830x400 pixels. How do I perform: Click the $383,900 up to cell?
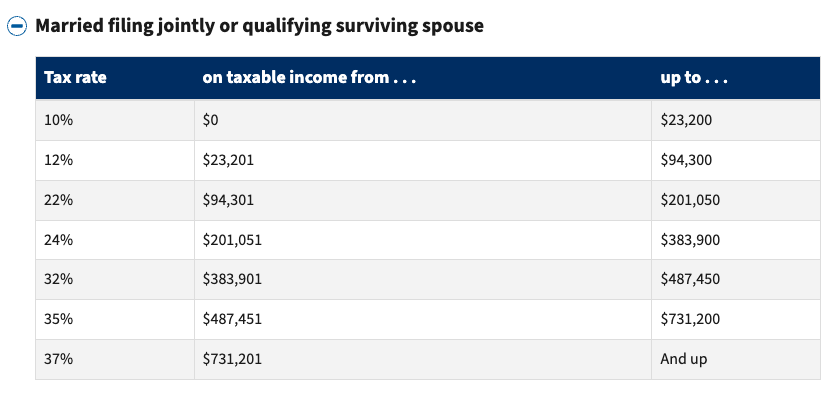(691, 239)
